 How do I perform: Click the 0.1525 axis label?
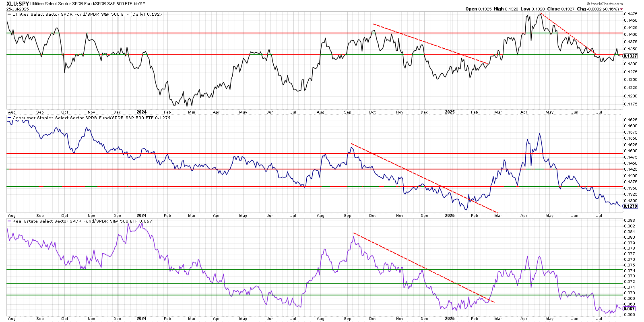click(x=631, y=144)
